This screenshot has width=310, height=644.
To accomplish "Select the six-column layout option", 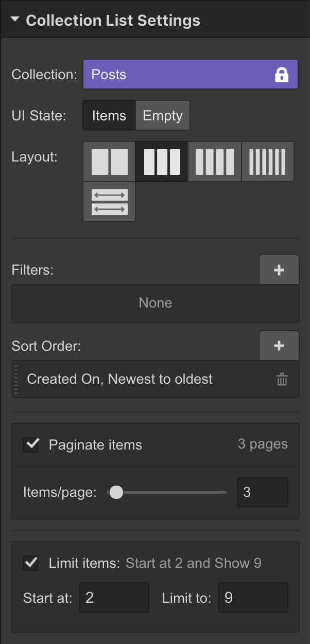I will click(x=267, y=161).
